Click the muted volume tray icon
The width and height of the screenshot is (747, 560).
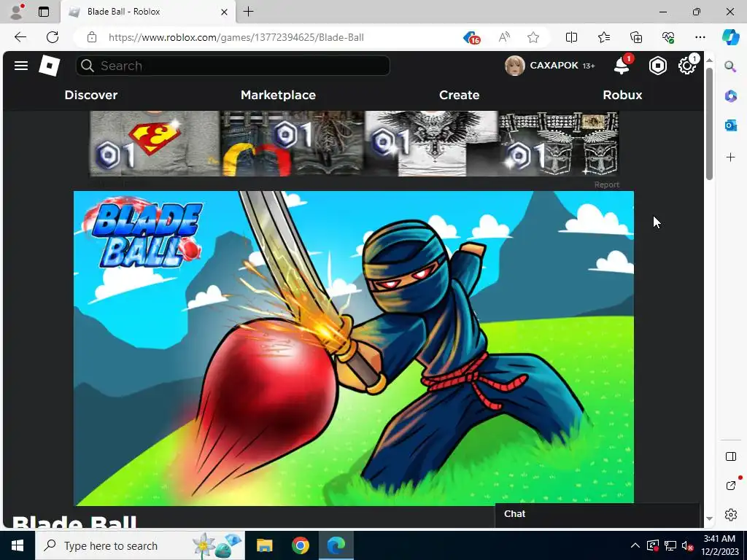coord(687,545)
